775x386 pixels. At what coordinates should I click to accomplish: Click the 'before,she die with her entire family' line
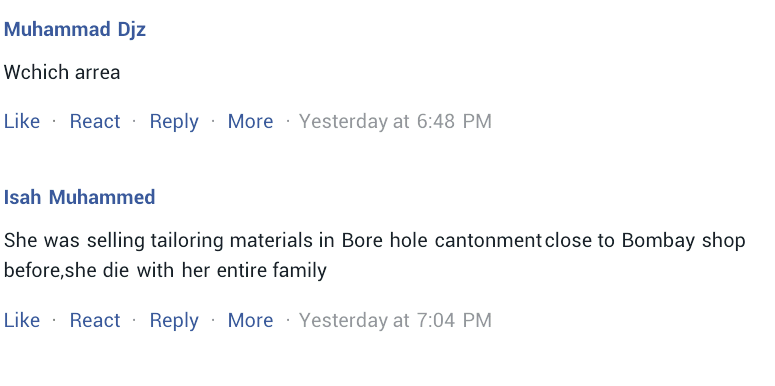(x=165, y=271)
